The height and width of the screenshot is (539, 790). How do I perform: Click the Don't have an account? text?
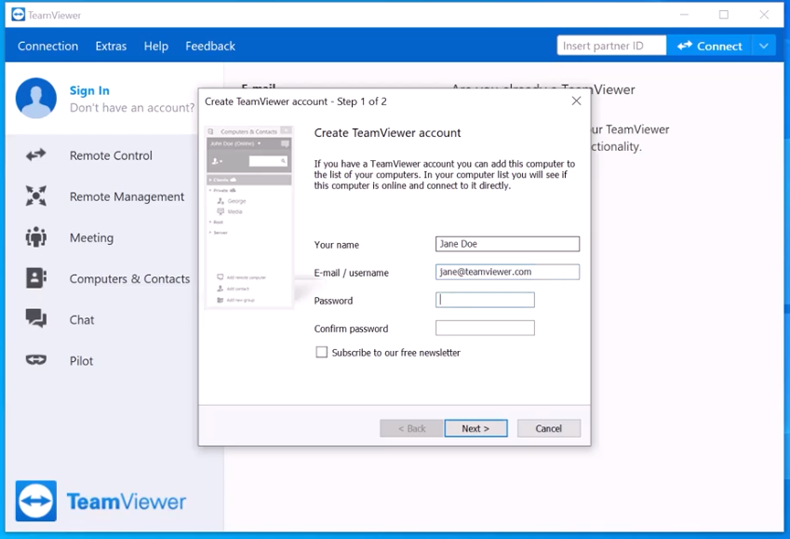tap(132, 108)
